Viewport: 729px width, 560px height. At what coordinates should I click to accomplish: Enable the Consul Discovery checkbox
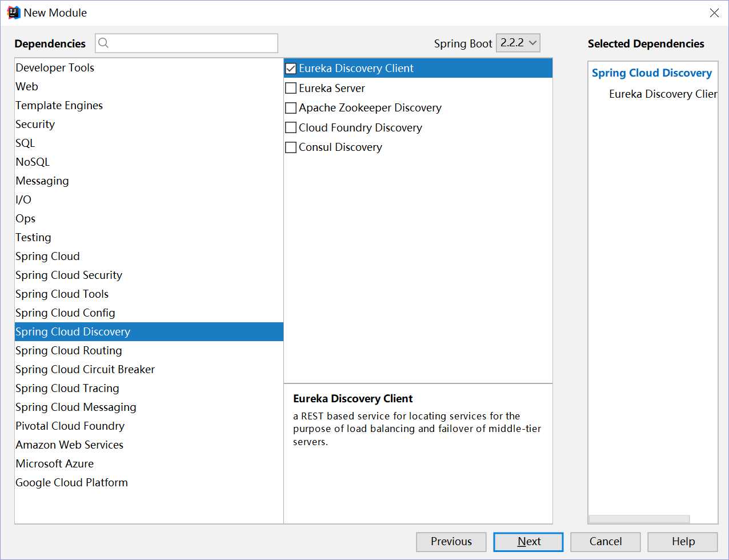point(291,147)
